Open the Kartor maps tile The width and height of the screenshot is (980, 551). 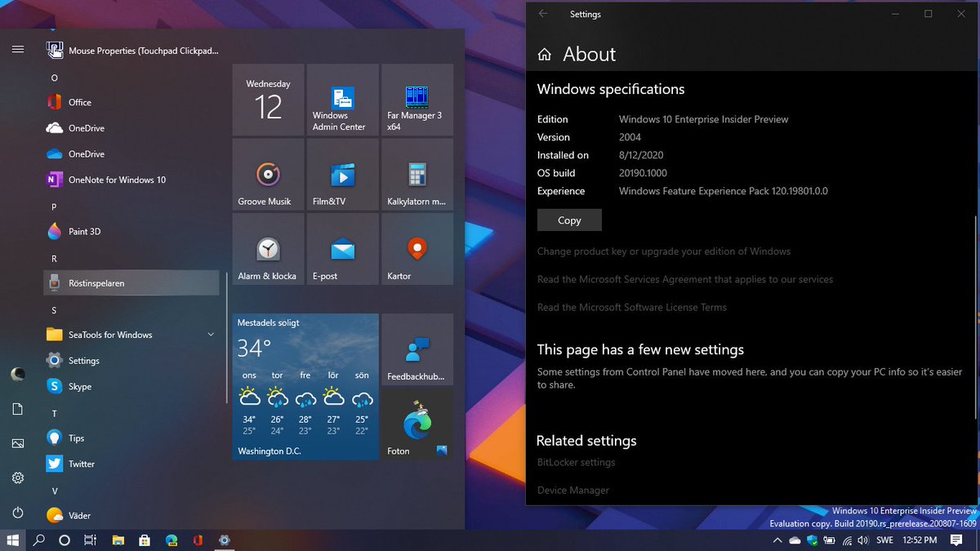coord(416,249)
